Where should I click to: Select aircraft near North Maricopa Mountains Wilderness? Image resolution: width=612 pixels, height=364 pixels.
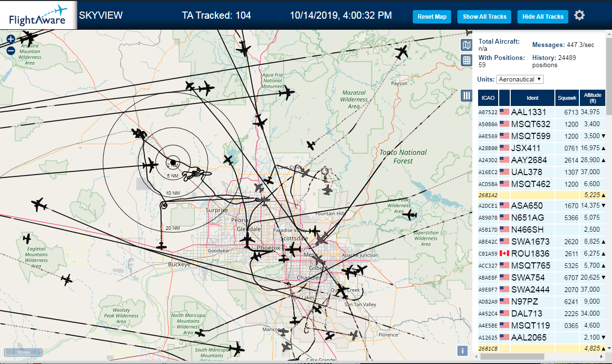(x=200, y=333)
